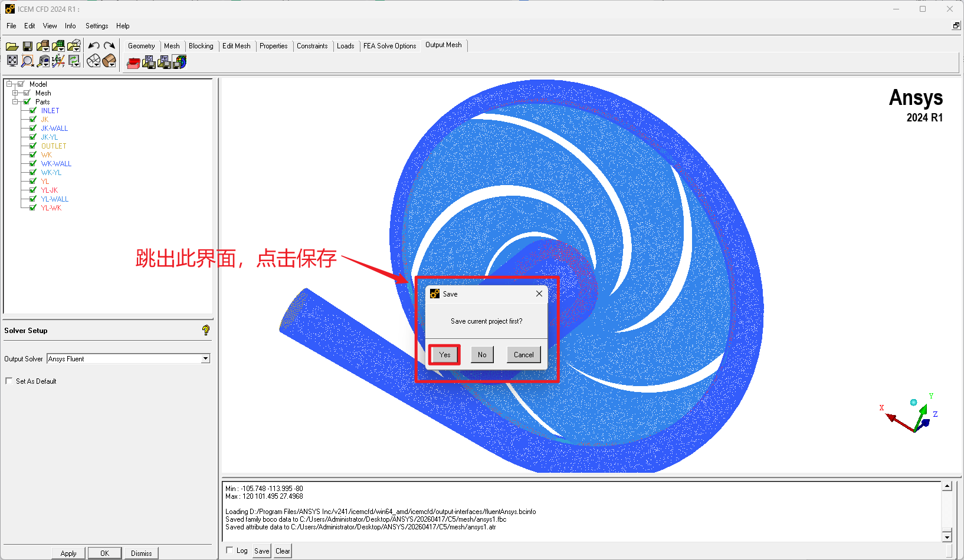Click OK button in Solver Setup
Viewport: 964px width, 560px height.
104,553
